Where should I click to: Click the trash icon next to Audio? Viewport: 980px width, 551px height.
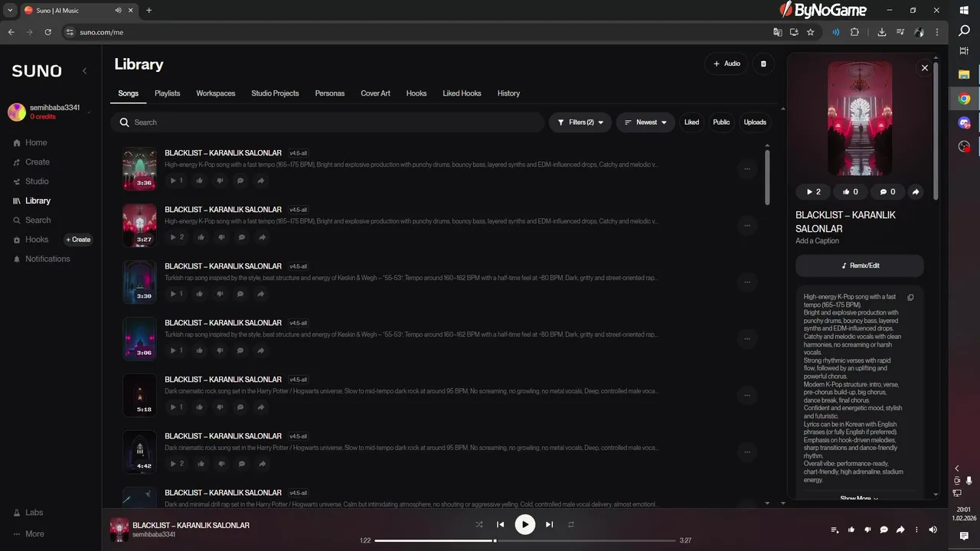coord(763,64)
